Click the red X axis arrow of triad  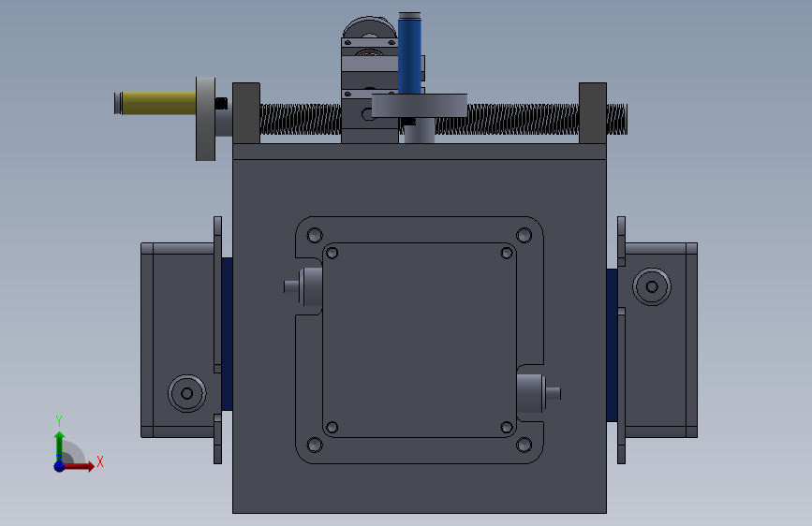coord(80,466)
